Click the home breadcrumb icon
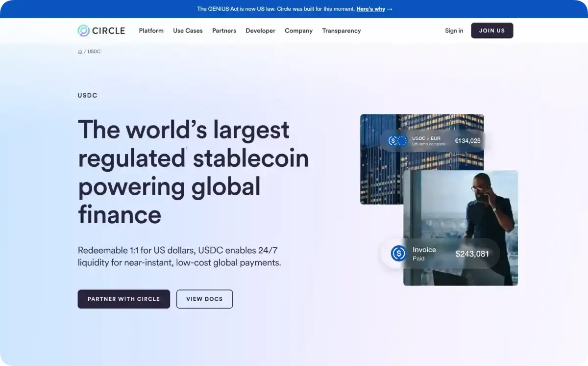This screenshot has height=366, width=588. click(80, 52)
